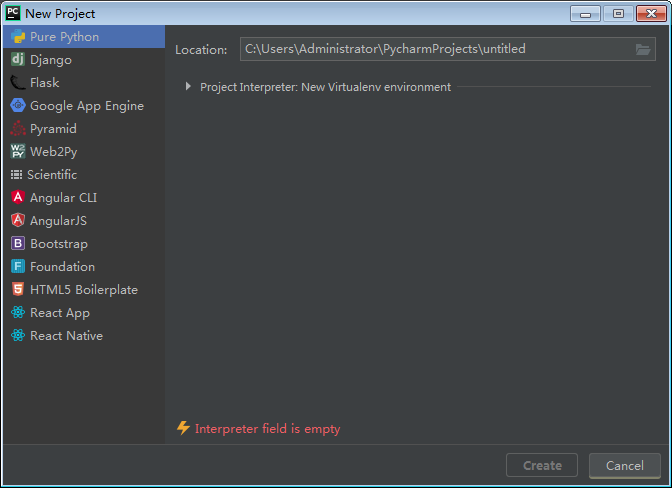
Task: Pick the React App icon
Action: [17, 313]
